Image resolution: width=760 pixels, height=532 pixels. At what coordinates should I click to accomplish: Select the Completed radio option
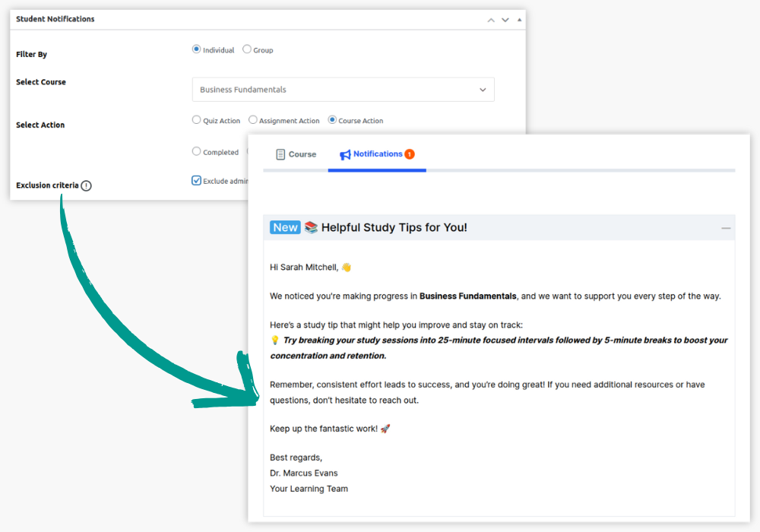coord(197,151)
